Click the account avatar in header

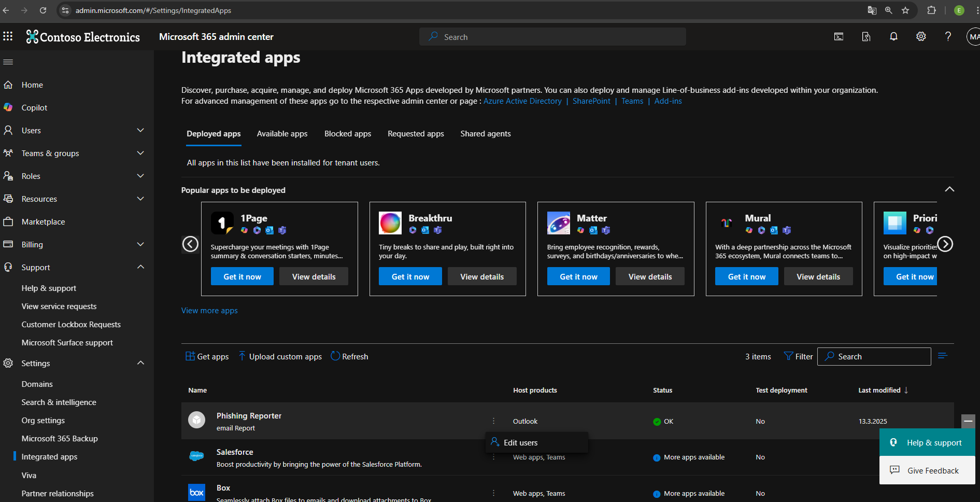(x=973, y=37)
